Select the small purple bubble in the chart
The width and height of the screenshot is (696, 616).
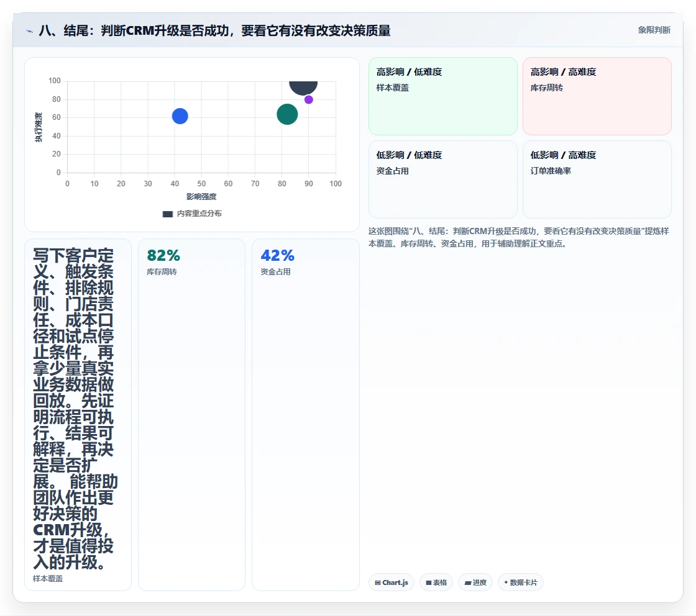point(308,100)
